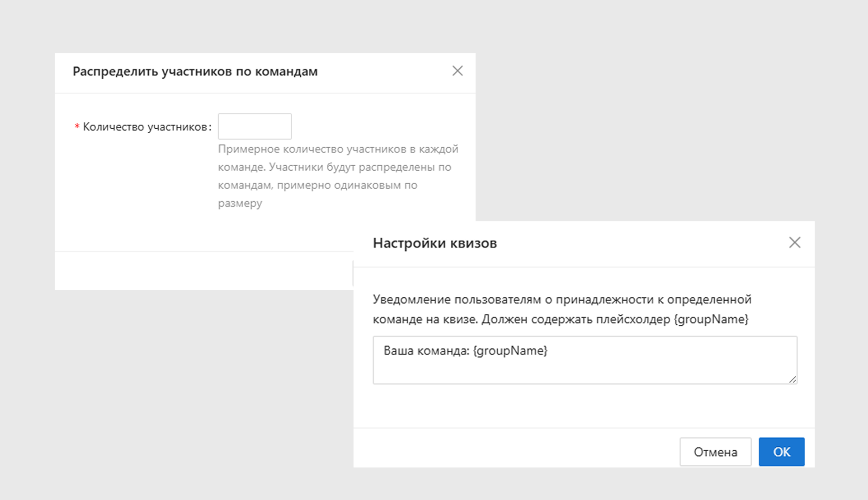Viewport: 868px width, 500px height.
Task: Click the notification description paragraph text
Action: [562, 299]
